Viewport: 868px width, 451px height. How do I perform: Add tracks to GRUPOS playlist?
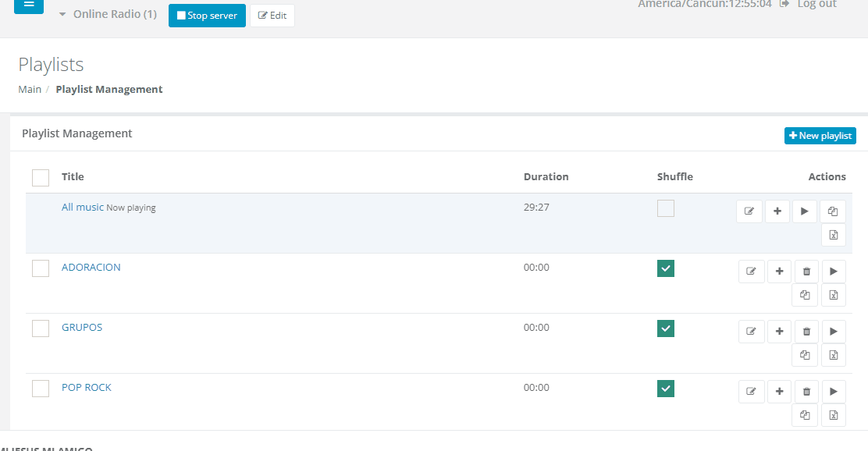tap(780, 332)
